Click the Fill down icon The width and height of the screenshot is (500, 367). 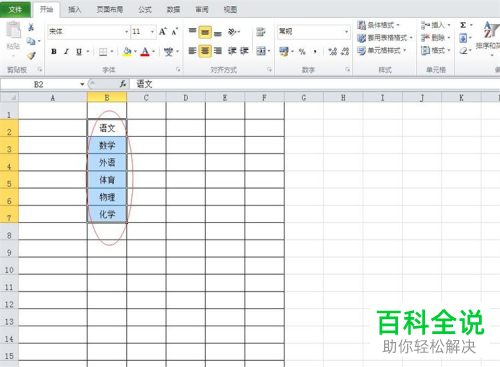(x=463, y=38)
